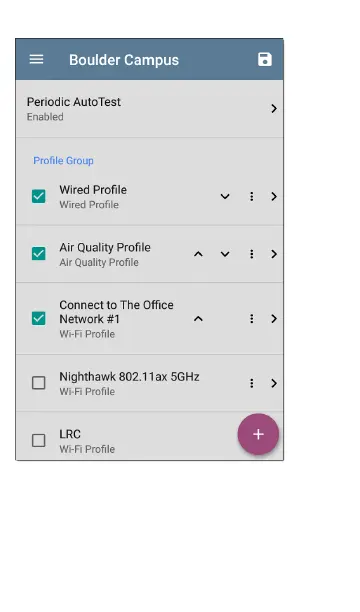Move Air Quality Profile down with down arrow
This screenshot has width=360, height=612.
(225, 254)
